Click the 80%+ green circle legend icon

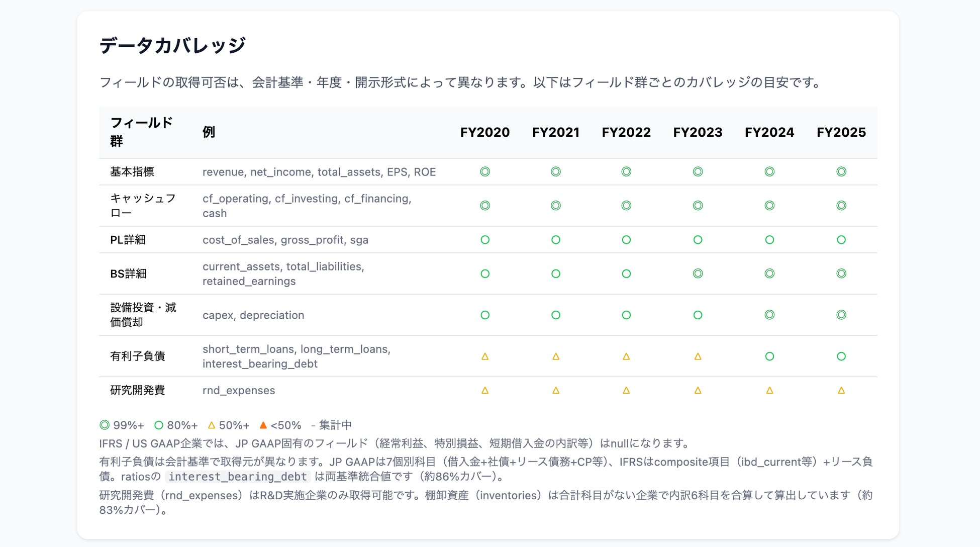tap(159, 425)
